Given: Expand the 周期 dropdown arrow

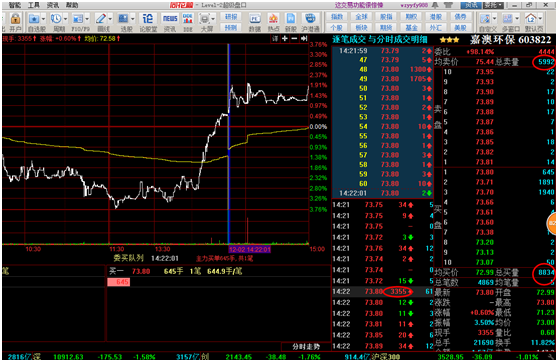Looking at the screenshot, I should coord(65,19).
